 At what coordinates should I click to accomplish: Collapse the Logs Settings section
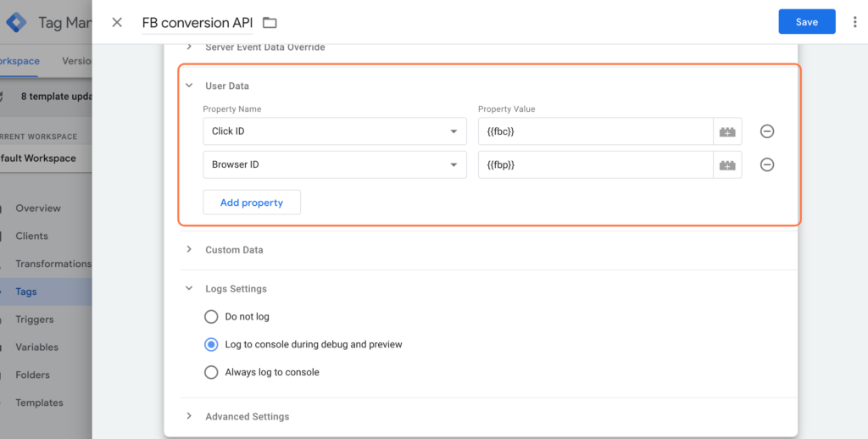pos(189,288)
